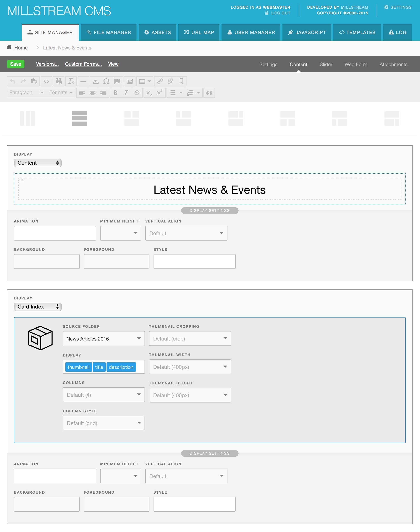Screen dimensions: 420x532
Task: Apply blockquote using the quote icon
Action: (x=209, y=93)
